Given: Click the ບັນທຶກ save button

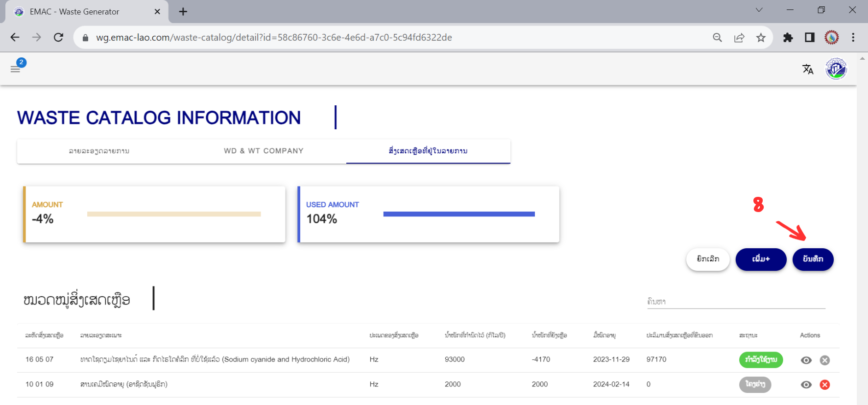Looking at the screenshot, I should (x=813, y=259).
